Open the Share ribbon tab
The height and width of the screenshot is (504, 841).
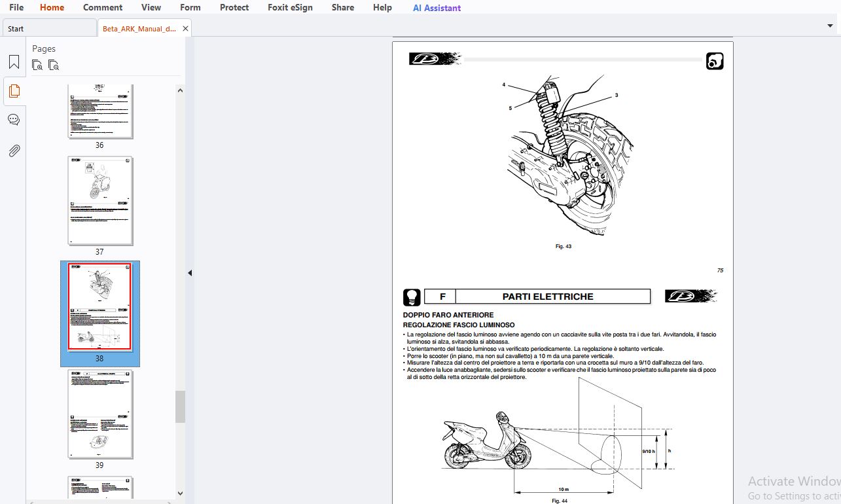343,7
